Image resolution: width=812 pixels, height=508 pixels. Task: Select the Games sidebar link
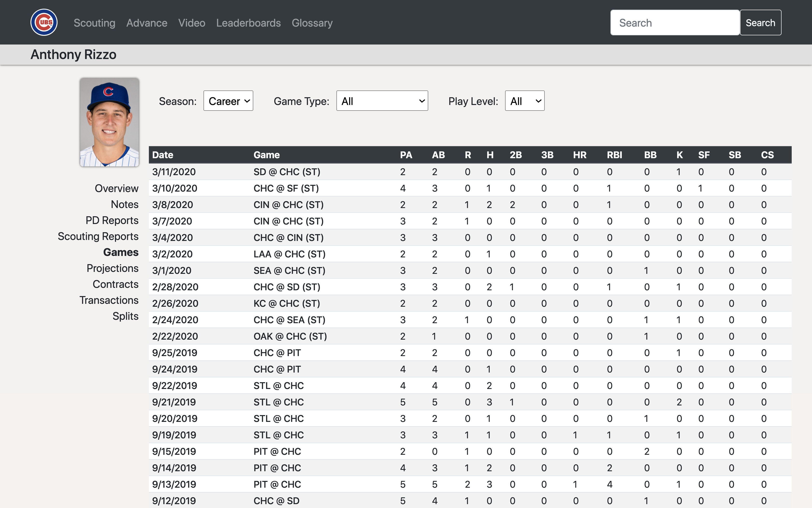coord(121,252)
